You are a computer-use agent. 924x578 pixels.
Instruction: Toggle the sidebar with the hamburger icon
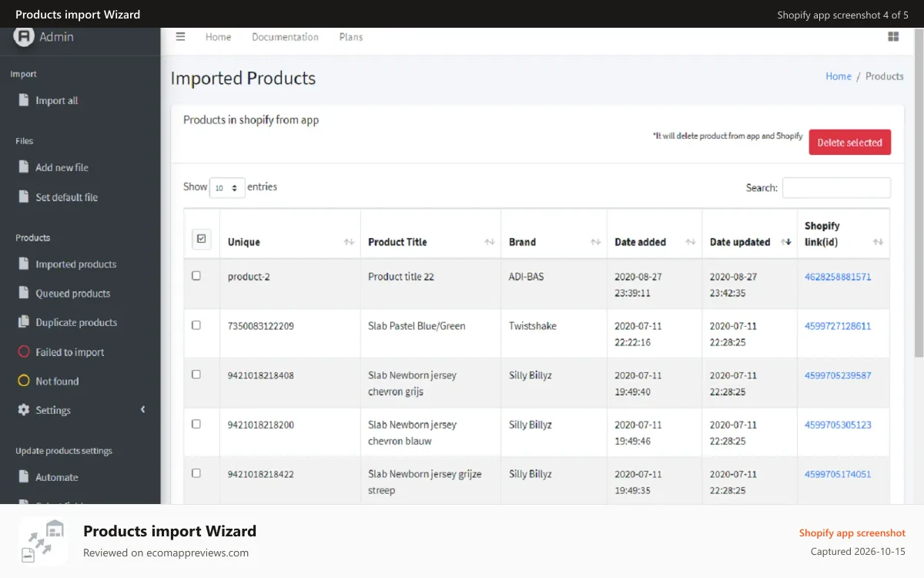180,36
